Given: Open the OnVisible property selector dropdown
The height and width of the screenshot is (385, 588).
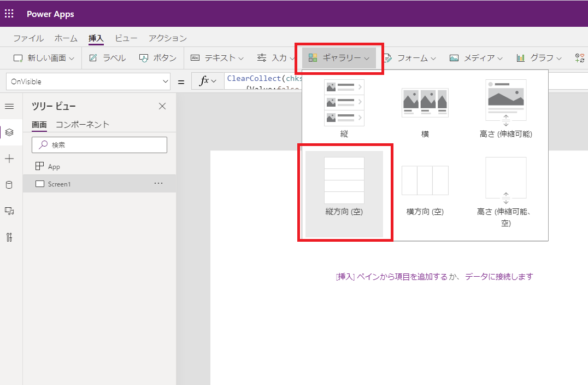Looking at the screenshot, I should pos(87,81).
